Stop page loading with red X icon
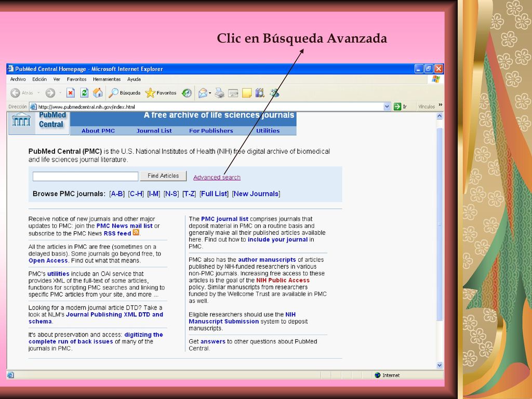The image size is (532, 399). pos(71,92)
